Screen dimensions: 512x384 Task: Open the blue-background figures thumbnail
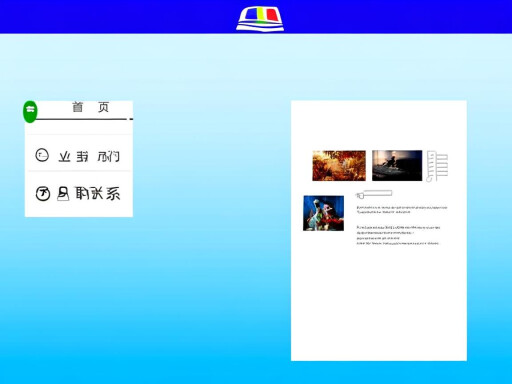click(323, 213)
